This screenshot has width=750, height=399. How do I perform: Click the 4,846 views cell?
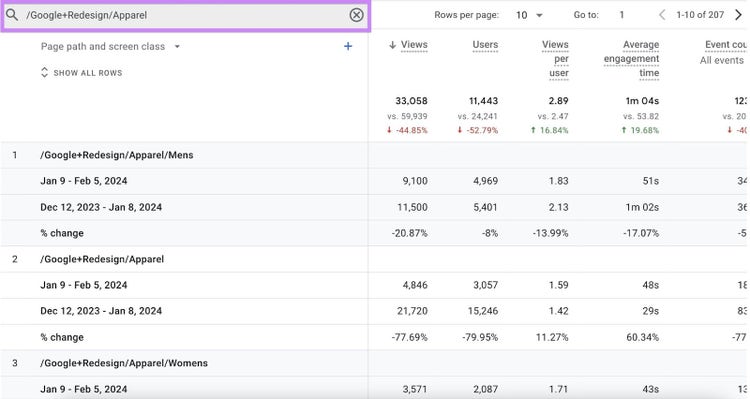coord(415,285)
